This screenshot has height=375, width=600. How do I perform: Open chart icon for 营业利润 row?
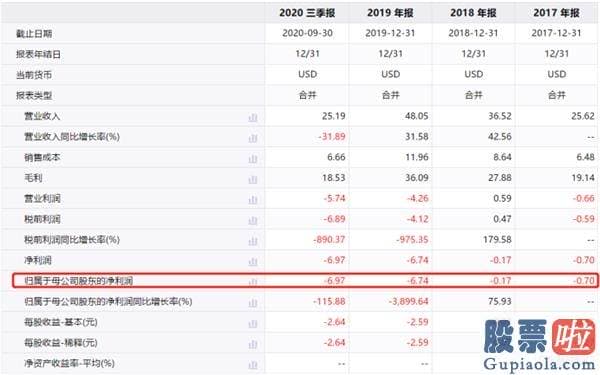tap(253, 199)
